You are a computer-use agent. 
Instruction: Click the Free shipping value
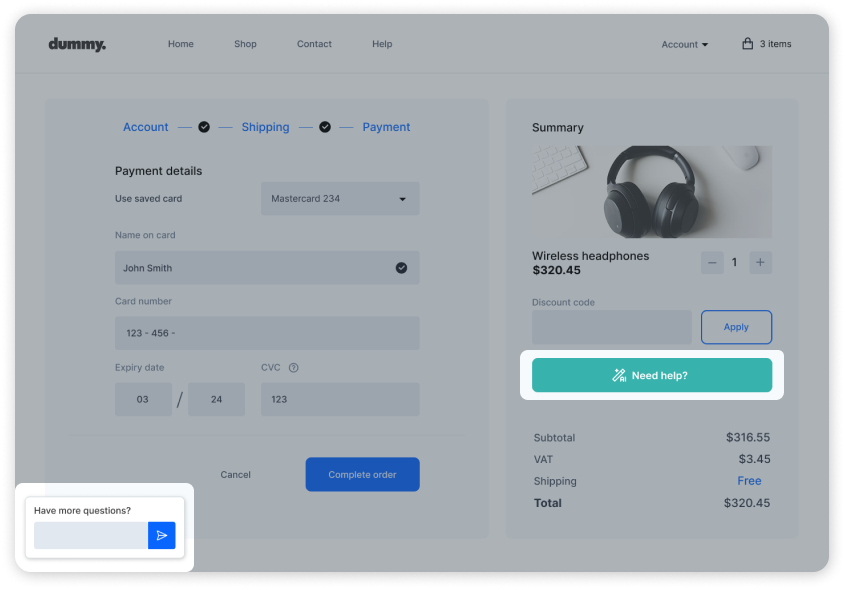749,481
